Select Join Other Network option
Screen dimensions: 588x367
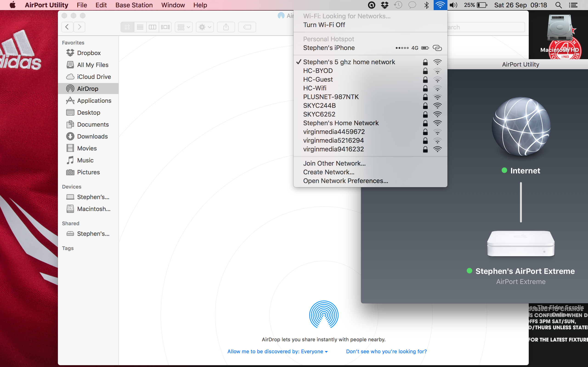tap(334, 163)
